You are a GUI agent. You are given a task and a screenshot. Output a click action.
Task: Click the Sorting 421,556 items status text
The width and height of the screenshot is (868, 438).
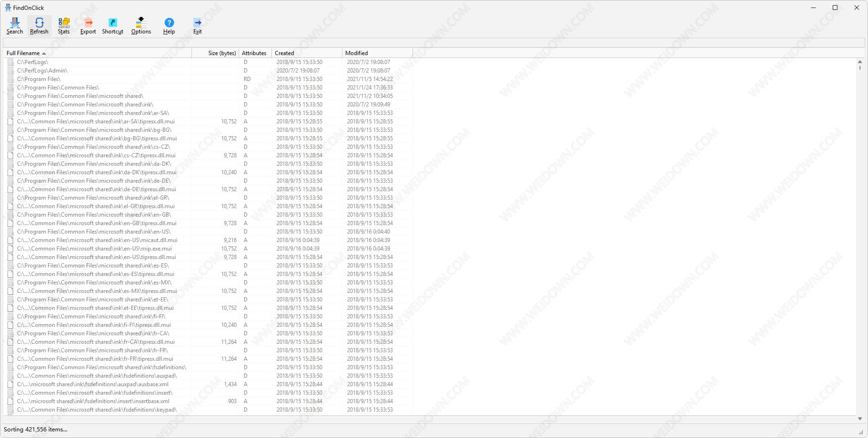[x=35, y=430]
